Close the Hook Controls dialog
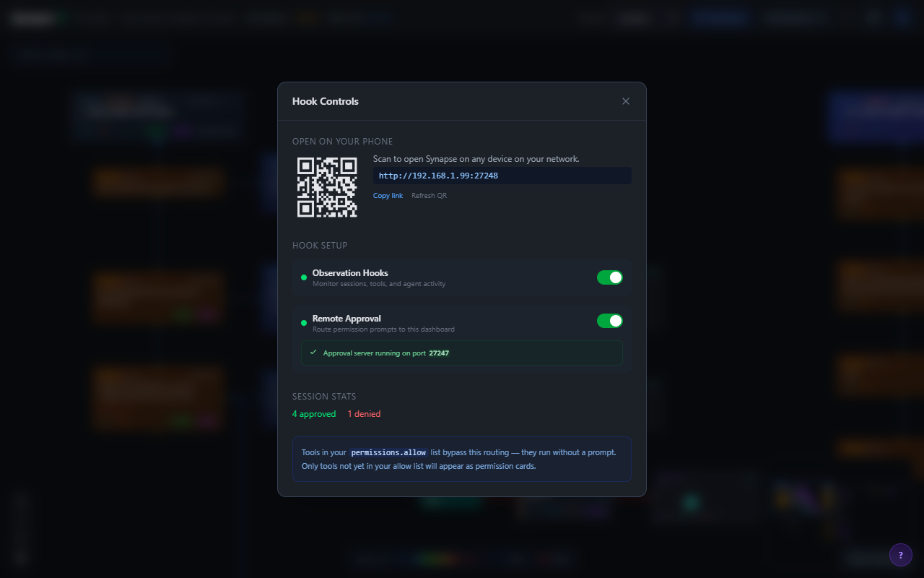Screen dimensions: 924x578 coord(625,101)
